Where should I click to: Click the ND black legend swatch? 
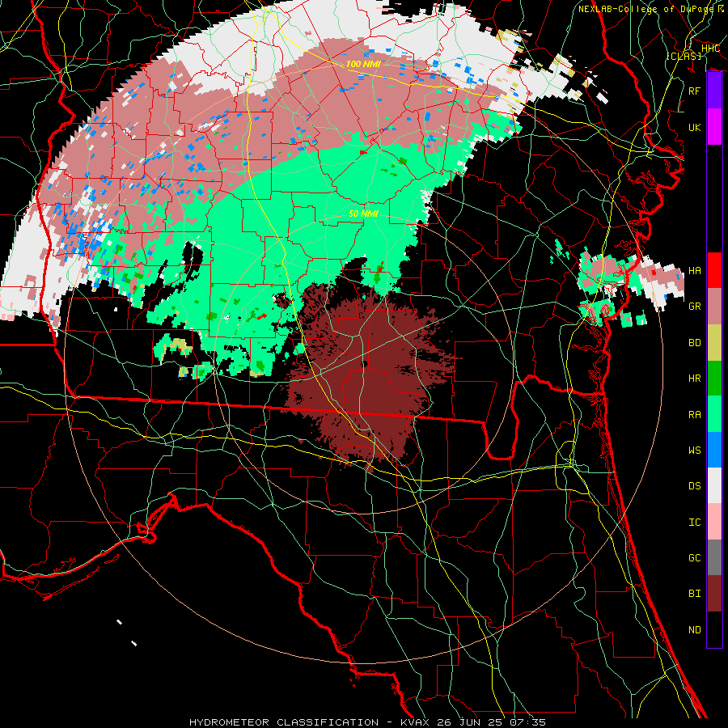point(714,629)
